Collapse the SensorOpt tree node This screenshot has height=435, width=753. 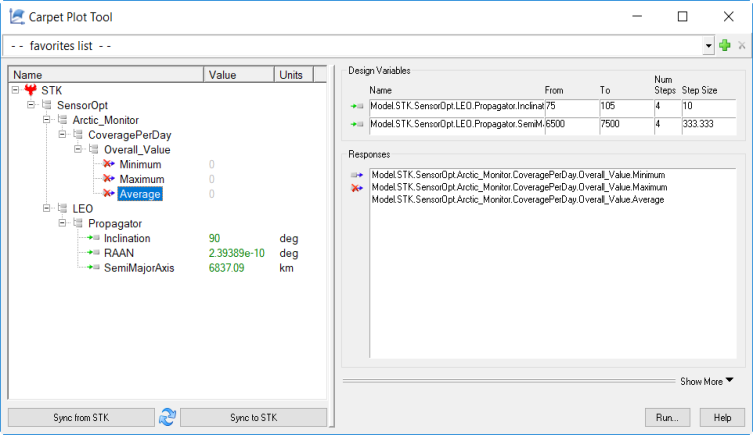[x=32, y=105]
